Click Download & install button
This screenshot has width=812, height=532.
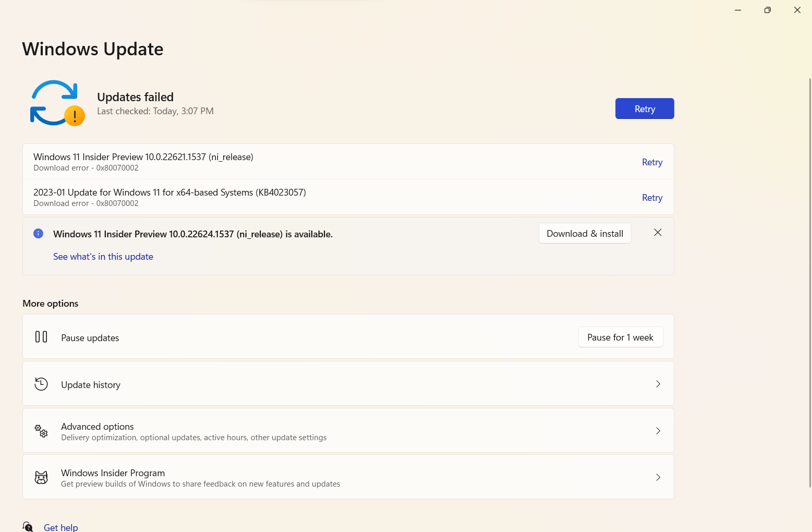(x=585, y=234)
